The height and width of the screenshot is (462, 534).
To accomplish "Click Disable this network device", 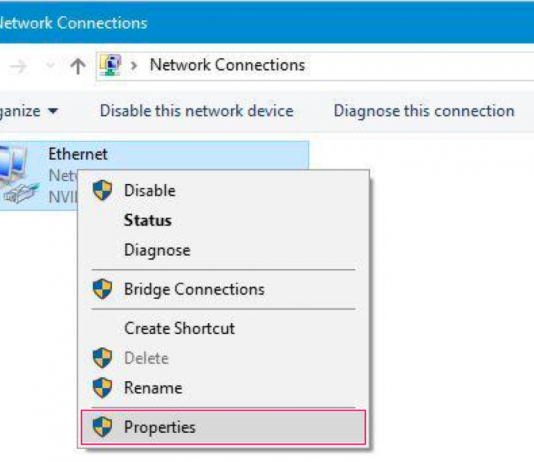I will [x=197, y=111].
